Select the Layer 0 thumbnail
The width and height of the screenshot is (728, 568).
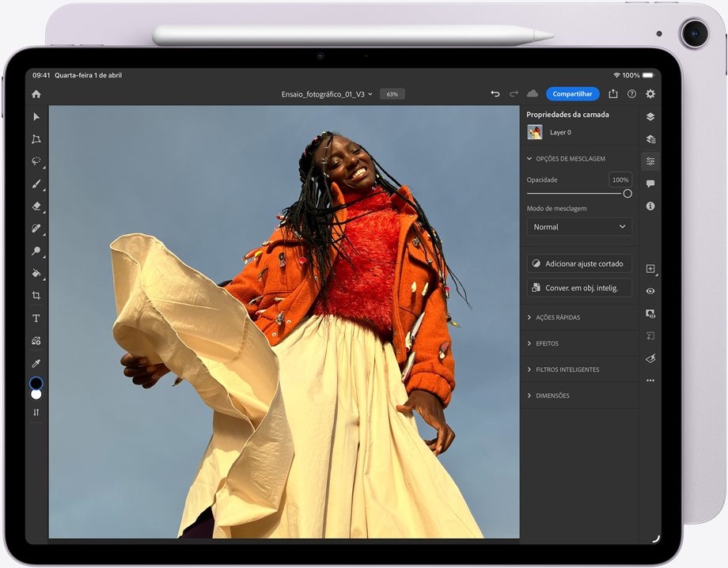tap(533, 132)
